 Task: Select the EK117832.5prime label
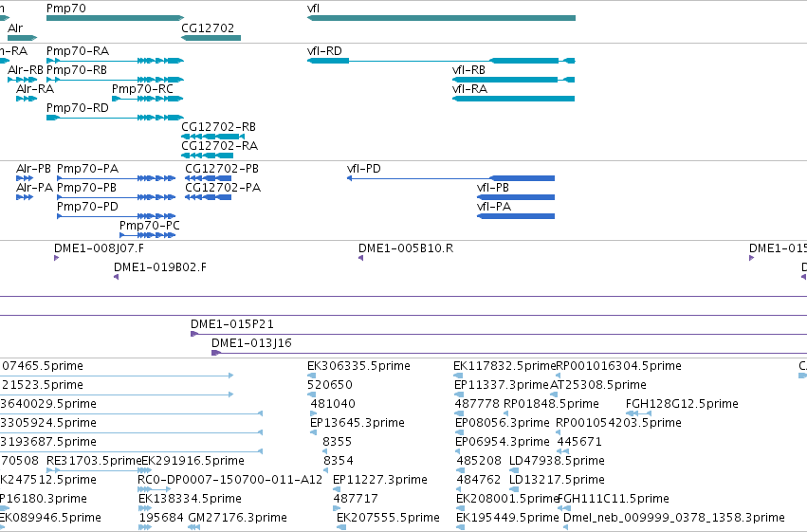coord(504,366)
